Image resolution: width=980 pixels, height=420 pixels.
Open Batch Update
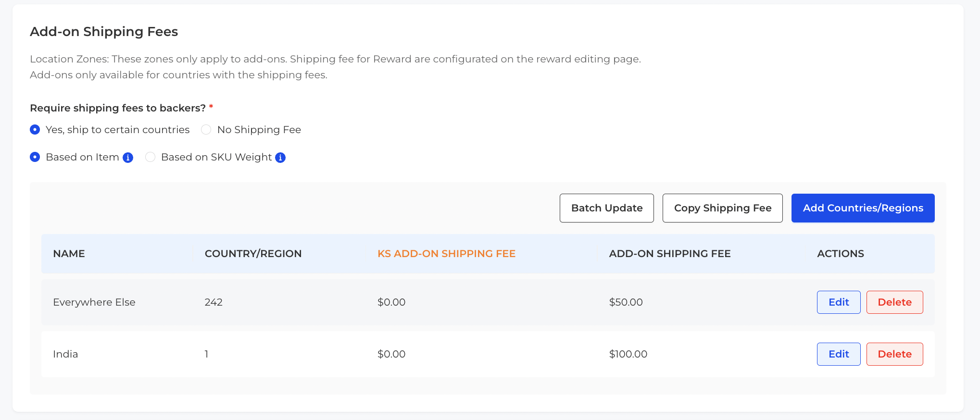point(607,208)
